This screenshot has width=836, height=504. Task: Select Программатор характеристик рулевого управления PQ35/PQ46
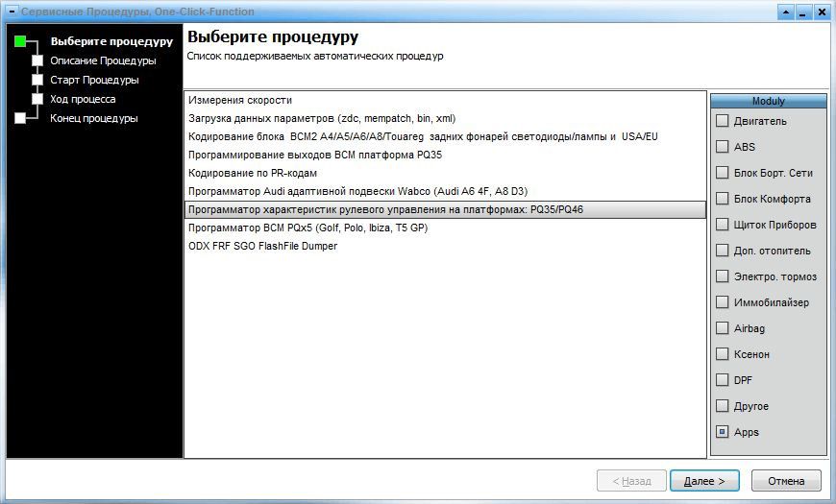pyautogui.click(x=445, y=209)
